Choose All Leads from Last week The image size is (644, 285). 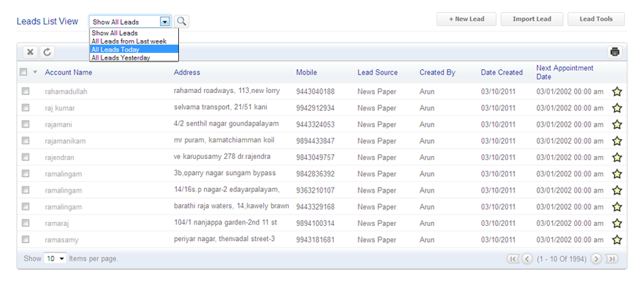tap(129, 41)
